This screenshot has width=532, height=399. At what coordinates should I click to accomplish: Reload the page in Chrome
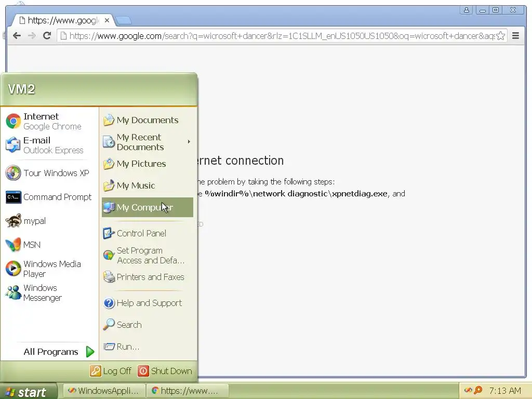coord(47,36)
